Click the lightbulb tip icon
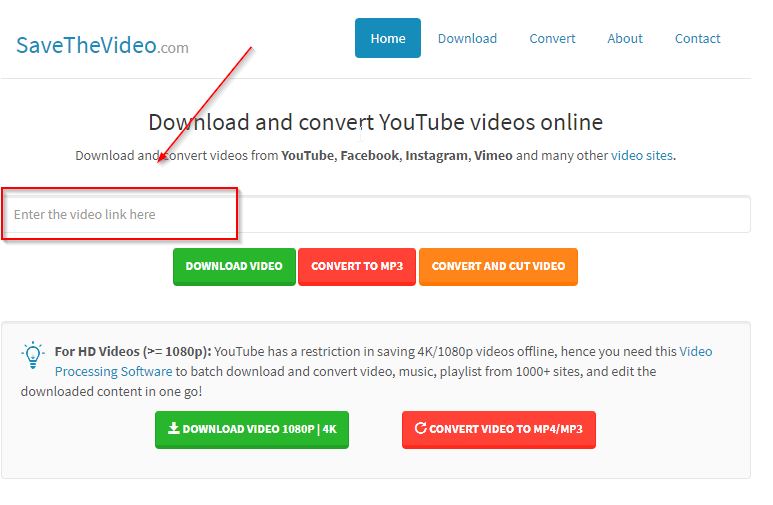 33,355
